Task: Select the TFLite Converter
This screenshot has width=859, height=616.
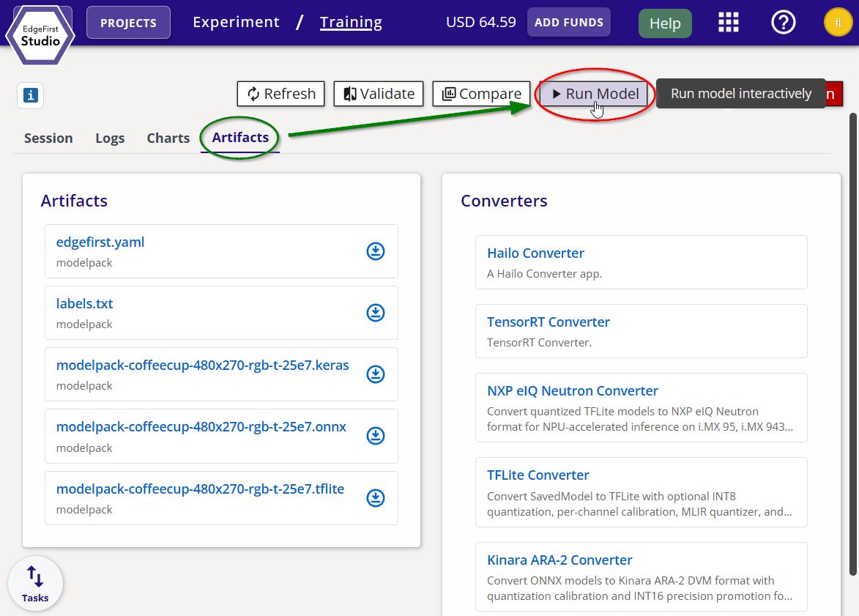Action: tap(538, 475)
